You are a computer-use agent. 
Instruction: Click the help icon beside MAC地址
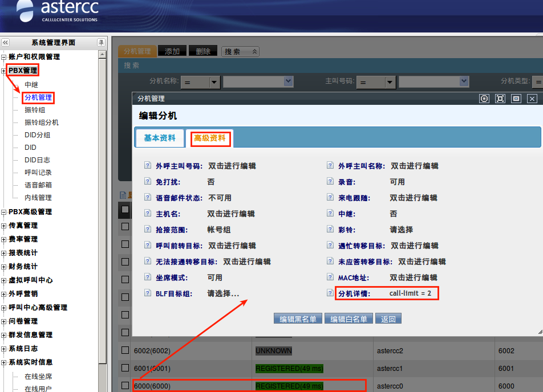(330, 277)
